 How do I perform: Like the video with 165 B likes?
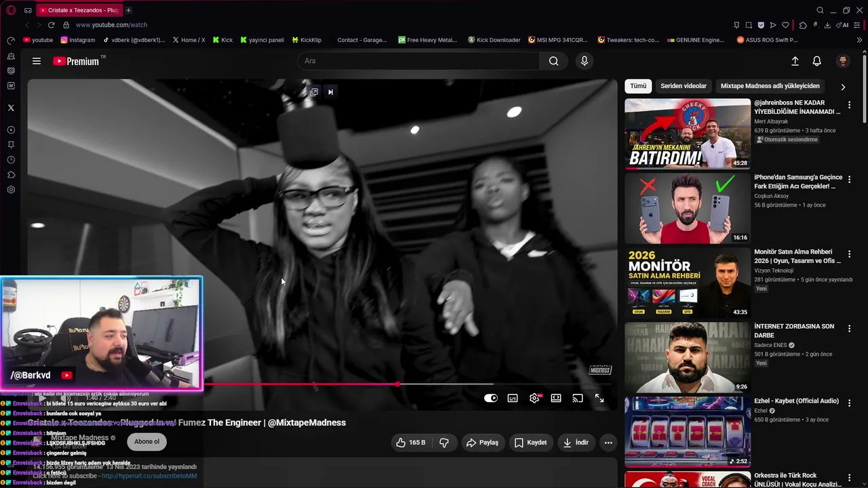411,443
